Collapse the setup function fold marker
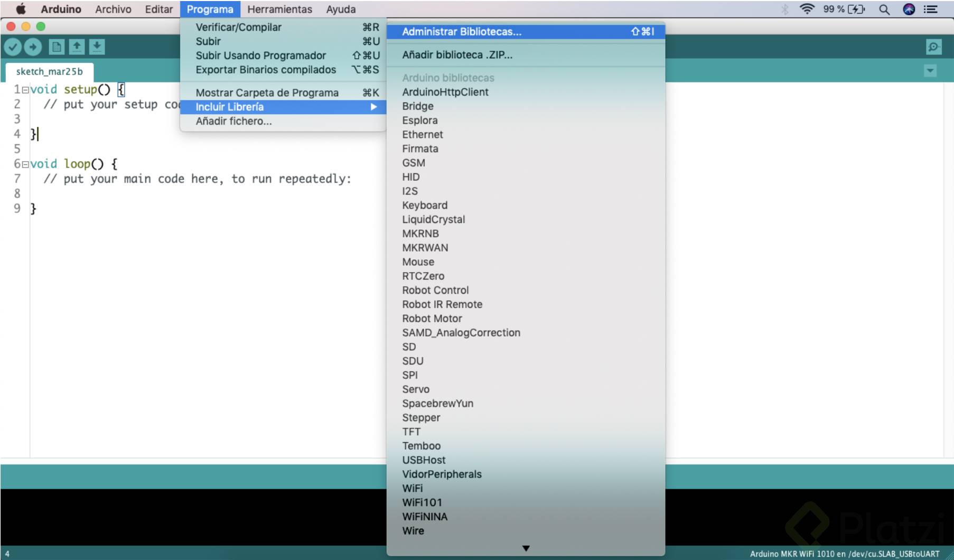 point(25,90)
